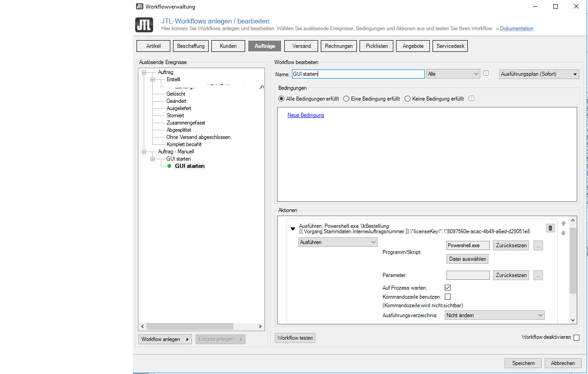Open Ausführungsverzeichnis Nicht ändern dropdown
The height and width of the screenshot is (374, 588).
[x=495, y=315]
